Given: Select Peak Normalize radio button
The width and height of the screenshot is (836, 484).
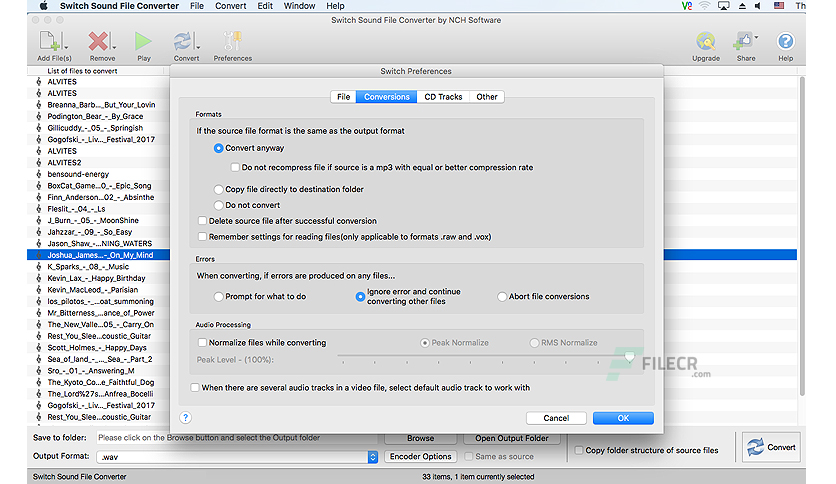Looking at the screenshot, I should coord(424,343).
